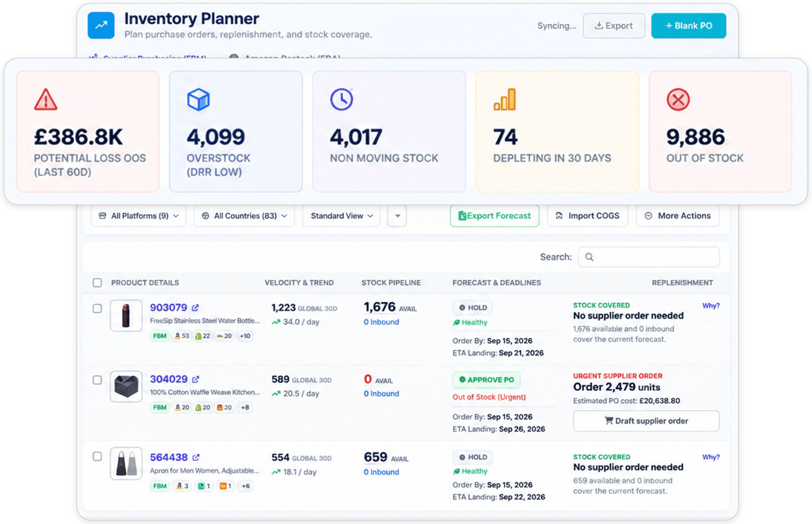Click the +8 platforms badge for 304029
812x524 pixels.
click(x=245, y=408)
